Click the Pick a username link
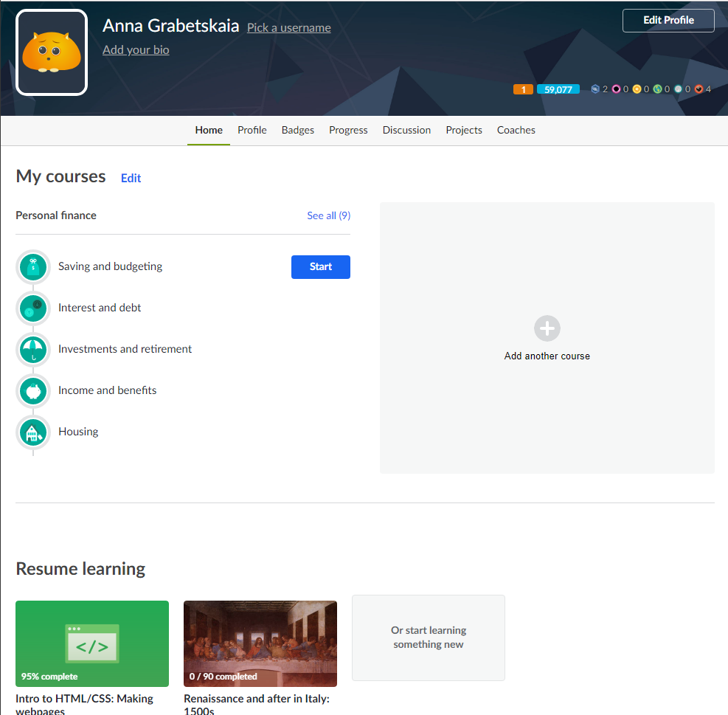Screen dimensions: 728x715 (289, 28)
